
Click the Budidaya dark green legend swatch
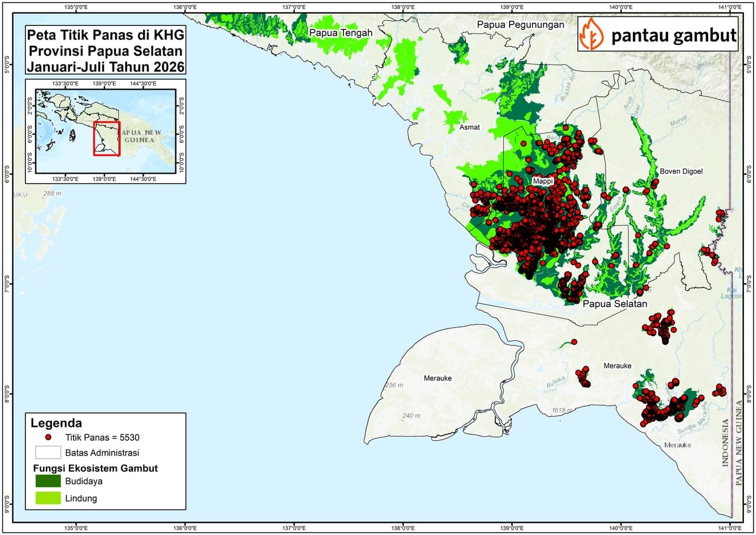coord(48,481)
